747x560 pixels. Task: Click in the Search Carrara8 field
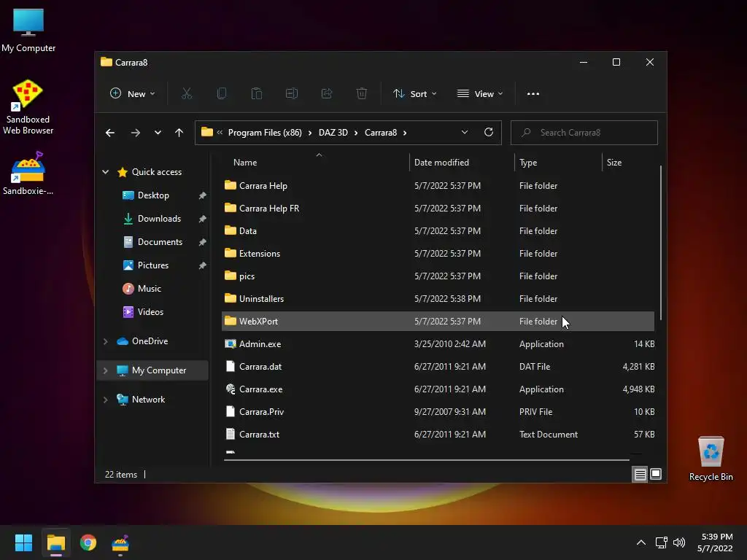(x=584, y=133)
